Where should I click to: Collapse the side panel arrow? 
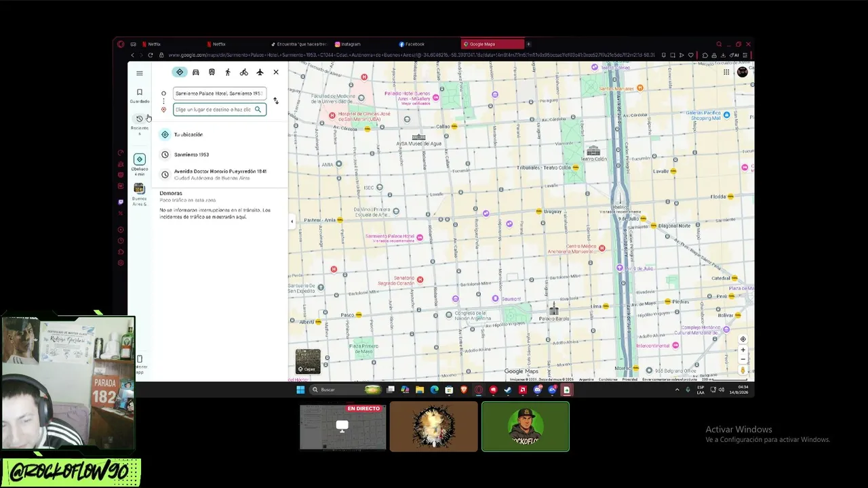292,221
